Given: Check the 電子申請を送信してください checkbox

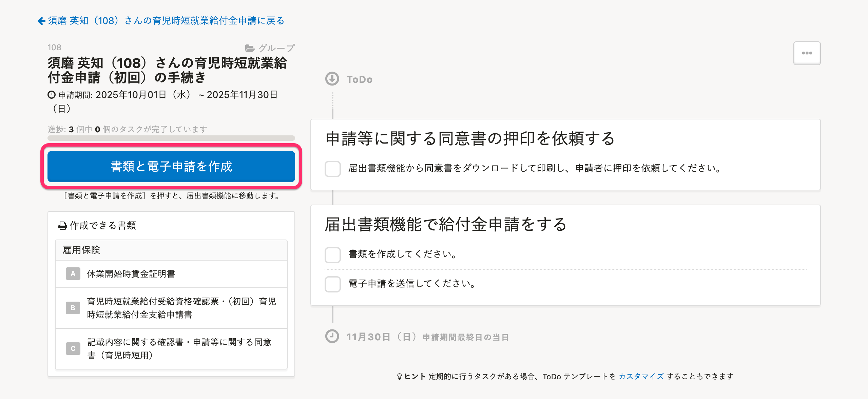Looking at the screenshot, I should [333, 284].
